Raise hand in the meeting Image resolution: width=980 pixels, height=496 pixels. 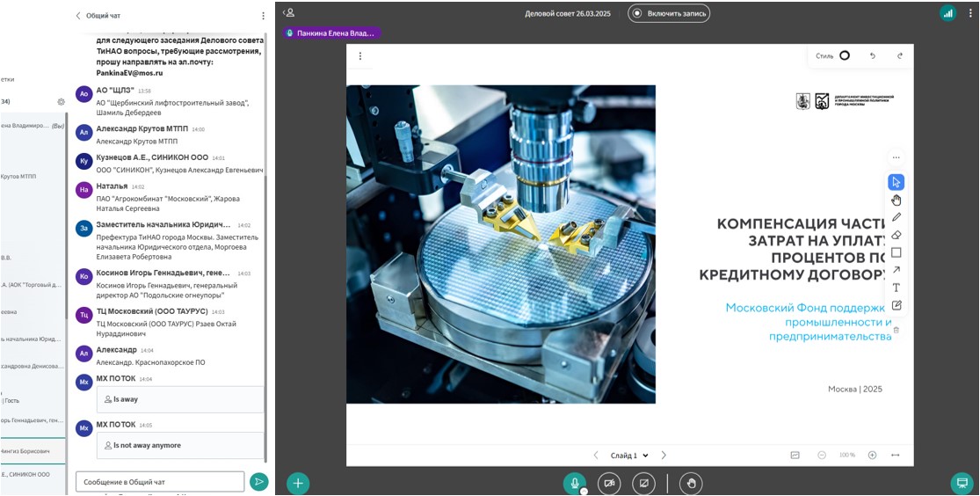(x=692, y=483)
